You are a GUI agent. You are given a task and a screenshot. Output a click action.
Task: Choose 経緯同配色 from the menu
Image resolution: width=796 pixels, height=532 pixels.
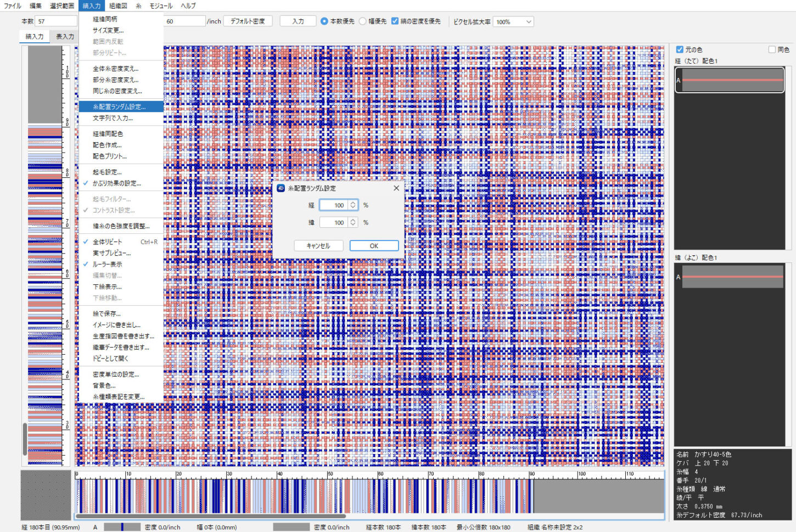pyautogui.click(x=108, y=134)
